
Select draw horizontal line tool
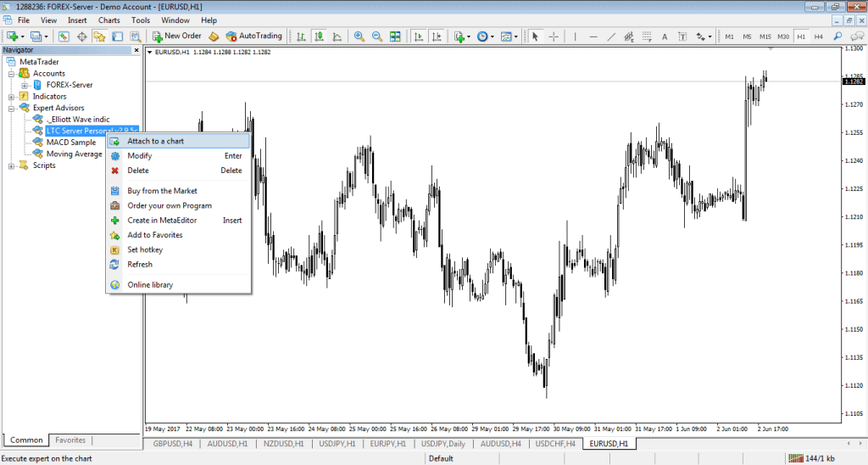[593, 36]
